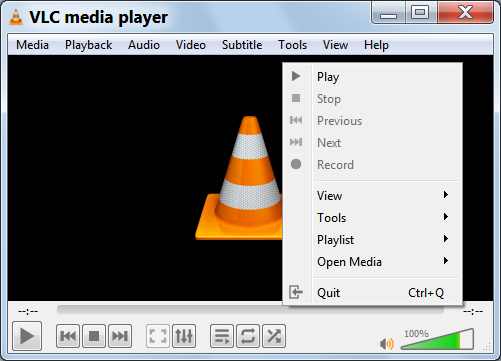Open the View menu in the menu bar

(335, 45)
